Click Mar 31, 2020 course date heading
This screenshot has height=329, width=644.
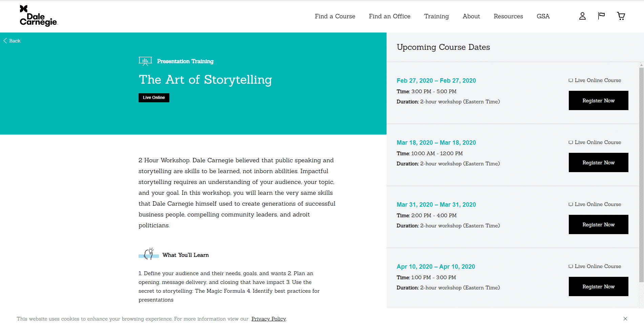tap(436, 205)
